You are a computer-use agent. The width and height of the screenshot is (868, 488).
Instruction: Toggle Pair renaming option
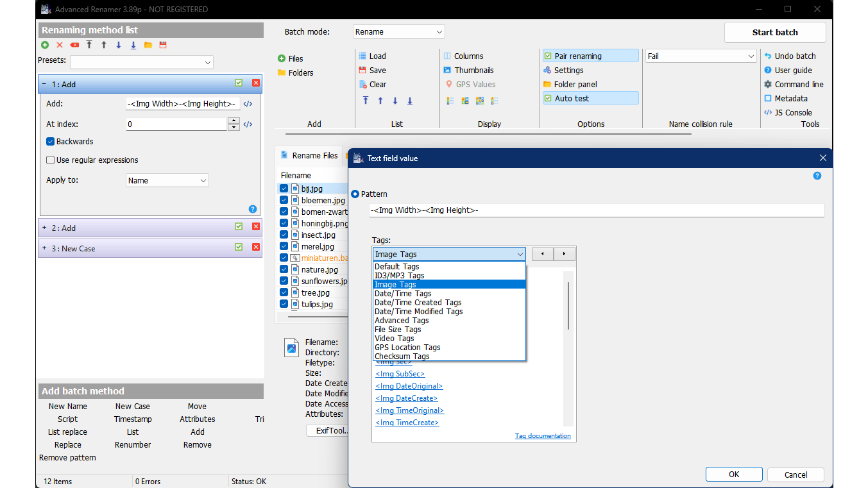tap(590, 56)
